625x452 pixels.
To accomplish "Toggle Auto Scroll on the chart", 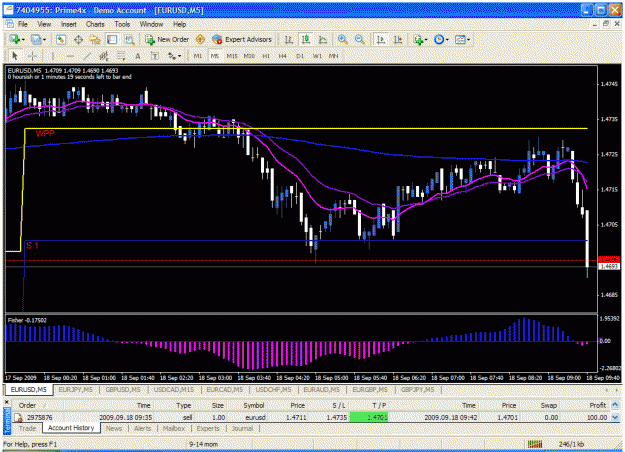I will click(381, 39).
